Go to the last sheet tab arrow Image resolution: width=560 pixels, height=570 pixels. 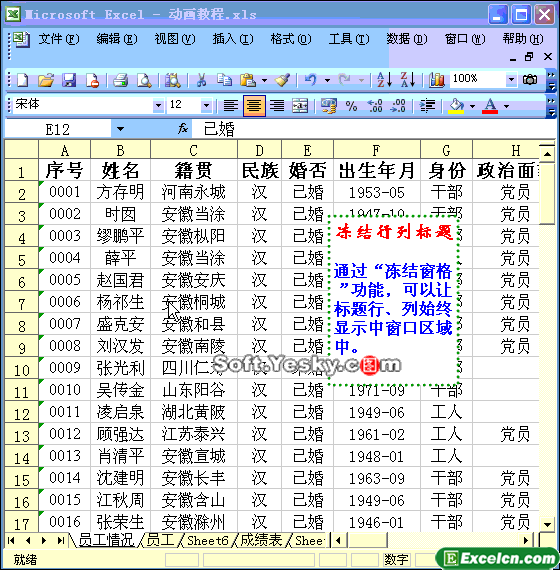point(60,541)
